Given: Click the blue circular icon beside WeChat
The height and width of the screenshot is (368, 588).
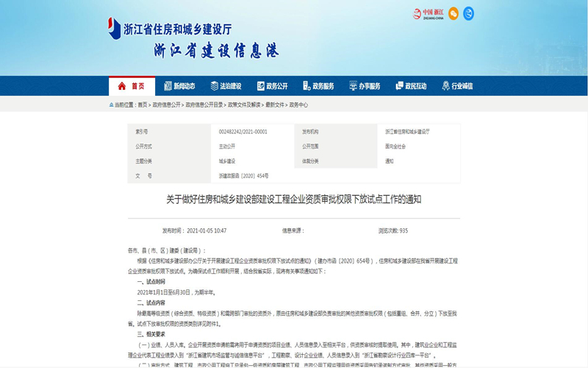Looking at the screenshot, I should pos(468,13).
